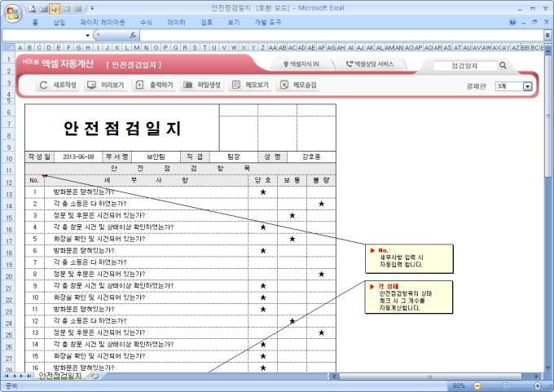
Task: Click the 보안팀 department cell
Action: (x=156, y=157)
